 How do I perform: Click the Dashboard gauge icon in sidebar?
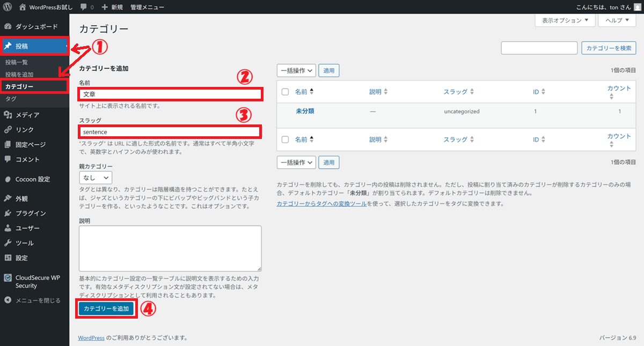(x=8, y=26)
